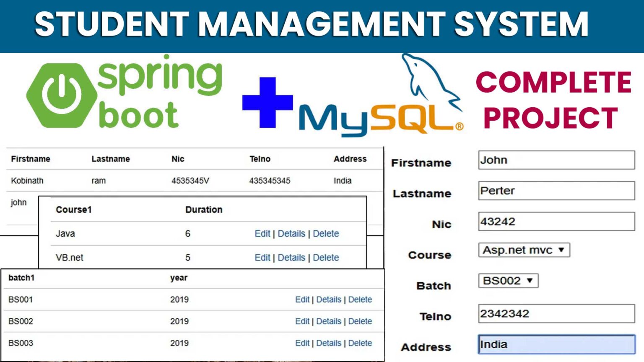Edit the Java course row
Image resolution: width=644 pixels, height=362 pixels.
click(262, 234)
